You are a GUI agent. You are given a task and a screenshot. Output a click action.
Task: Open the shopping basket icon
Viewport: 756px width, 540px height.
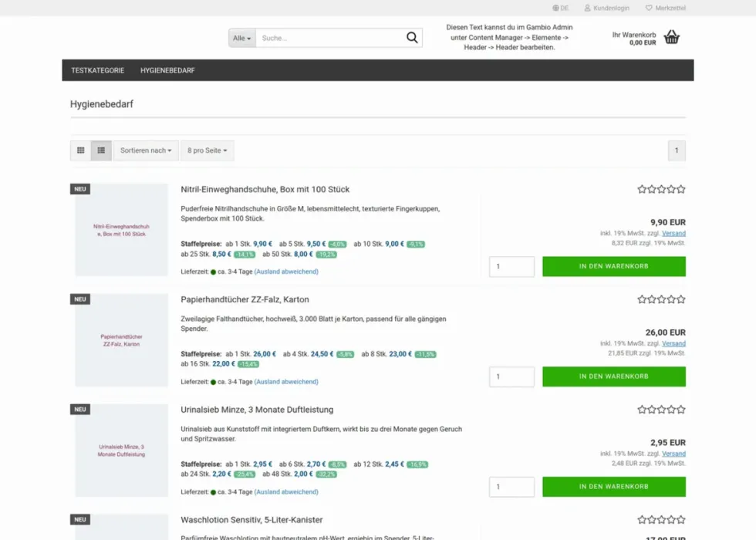click(x=671, y=37)
